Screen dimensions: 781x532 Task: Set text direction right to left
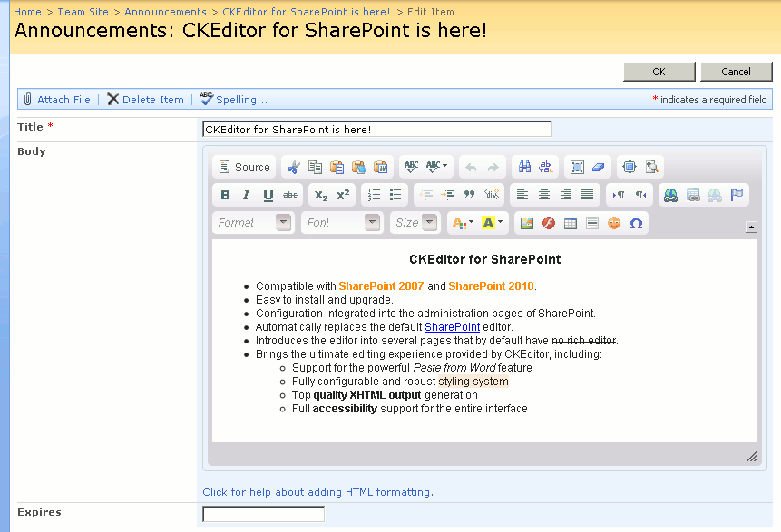click(640, 195)
